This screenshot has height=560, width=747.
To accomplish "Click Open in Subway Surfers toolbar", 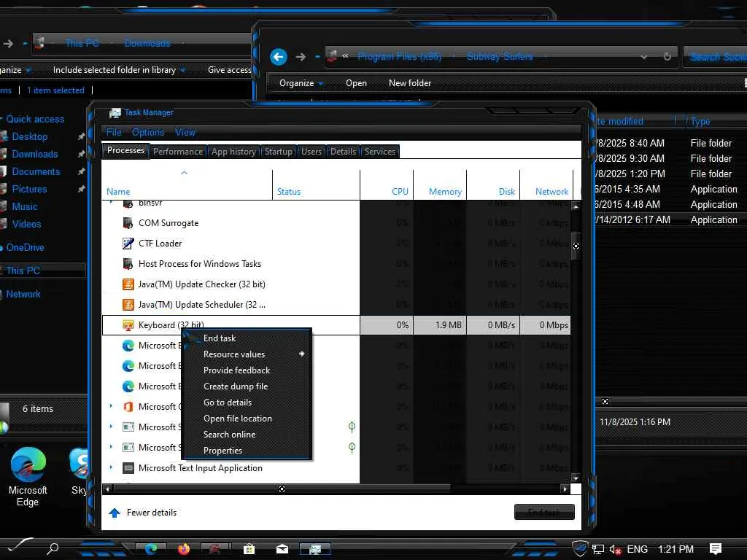I will [356, 83].
